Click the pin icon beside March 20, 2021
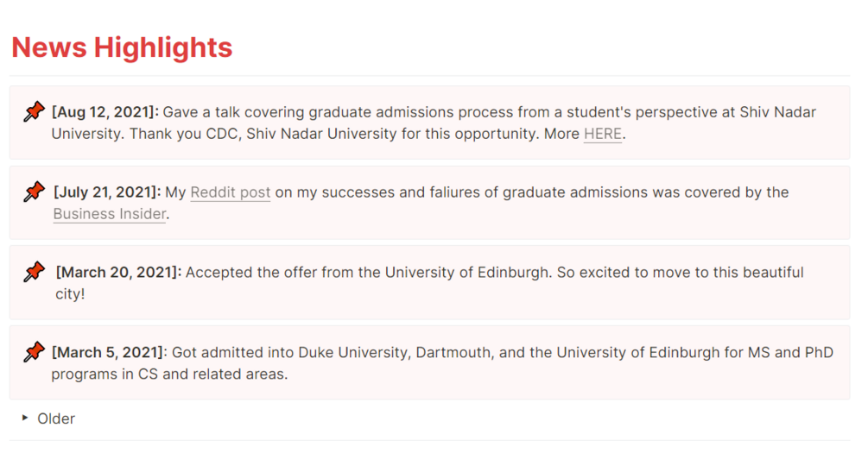This screenshot has height=453, width=868. [34, 273]
